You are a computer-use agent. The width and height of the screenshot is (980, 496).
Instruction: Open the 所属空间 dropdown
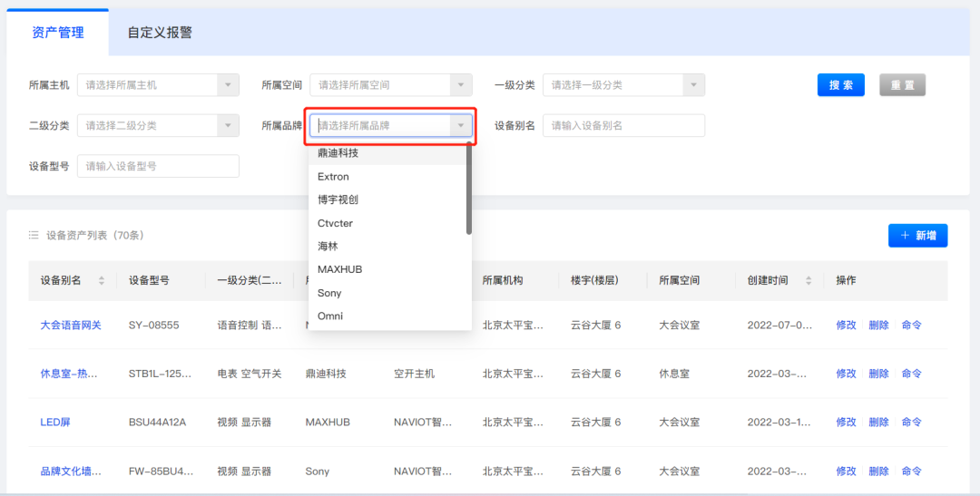pyautogui.click(x=391, y=85)
